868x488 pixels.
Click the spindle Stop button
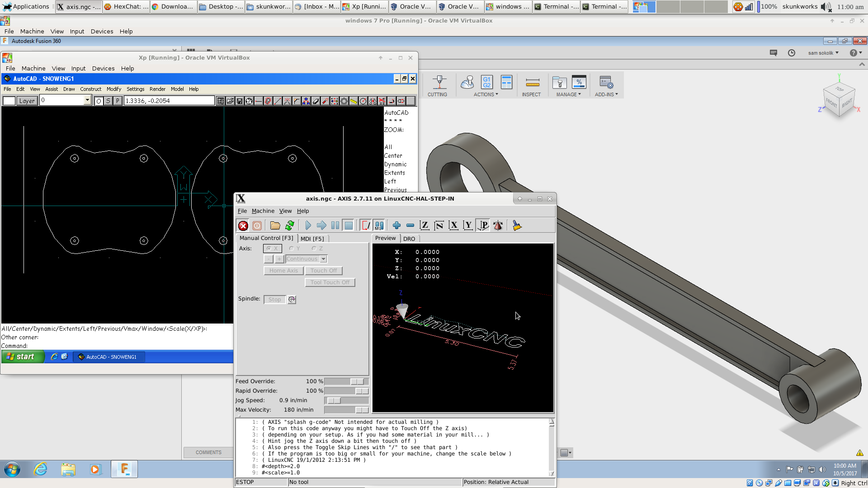[274, 300]
